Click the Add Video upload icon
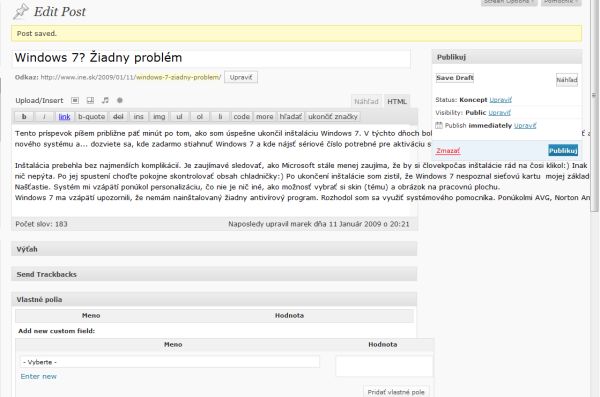This screenshot has height=397, width=600. 90,100
